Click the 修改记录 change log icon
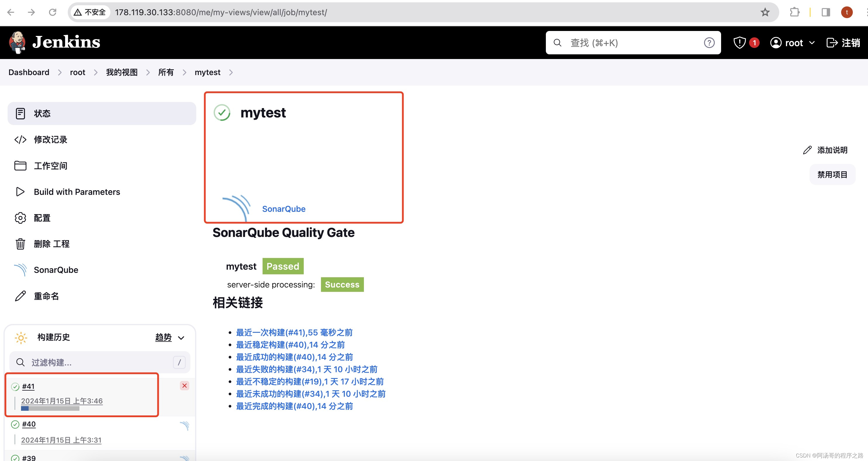868x461 pixels. coord(20,140)
